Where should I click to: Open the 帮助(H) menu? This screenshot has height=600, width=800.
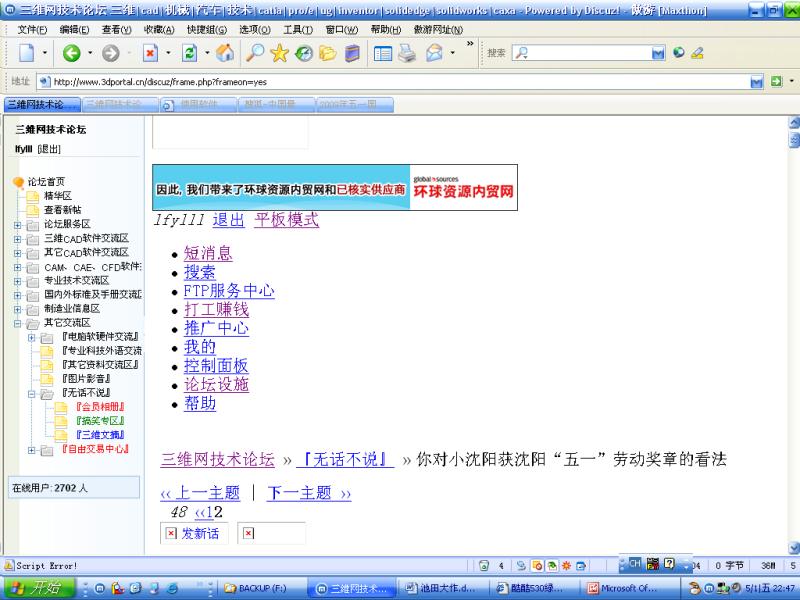point(386,30)
